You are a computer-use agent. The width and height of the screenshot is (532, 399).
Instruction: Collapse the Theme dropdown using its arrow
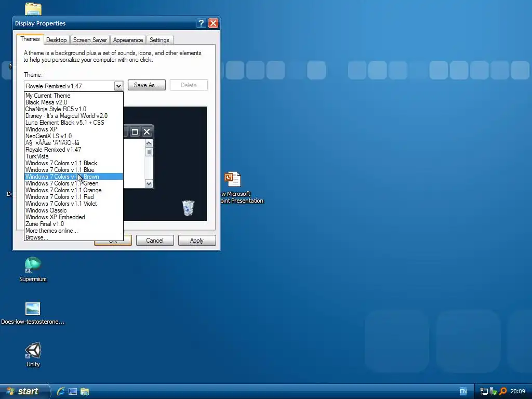(x=118, y=86)
